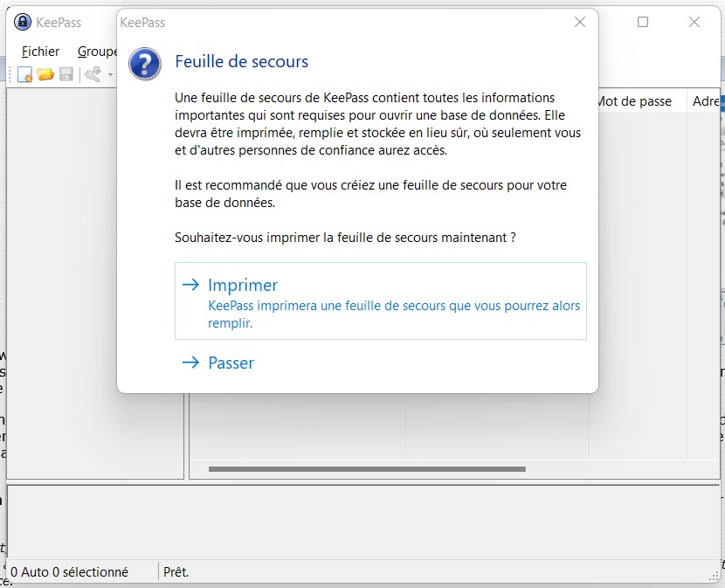Click the Prêt status bar text
The height and width of the screenshot is (588, 725).
[x=176, y=572]
